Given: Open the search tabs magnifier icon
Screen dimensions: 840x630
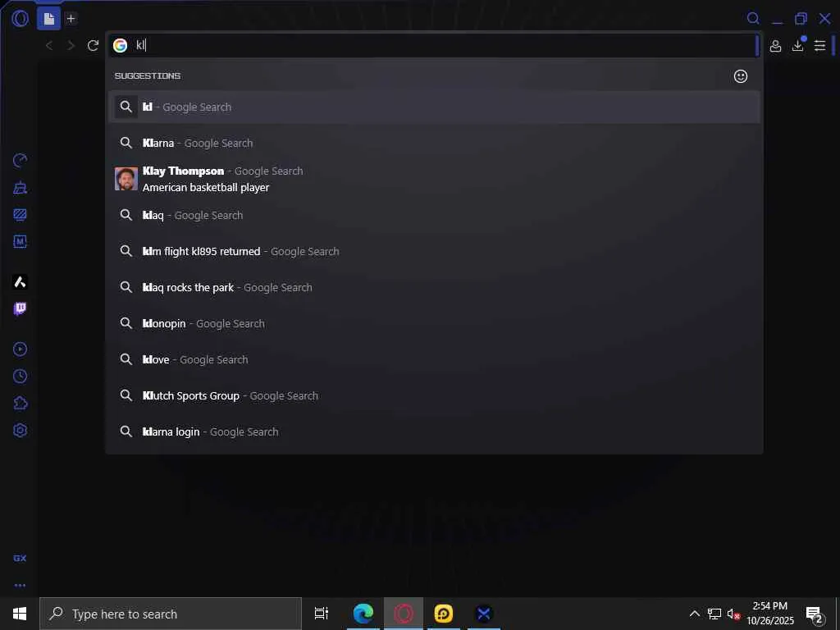Looking at the screenshot, I should (753, 18).
